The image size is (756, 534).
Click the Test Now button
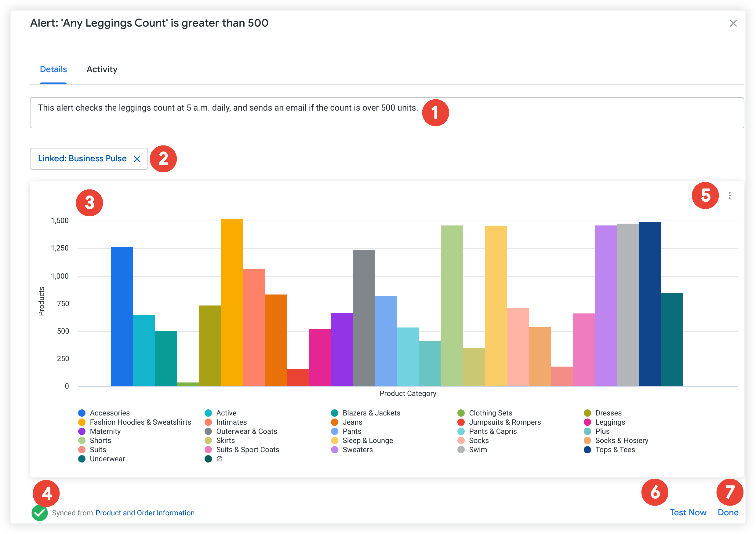point(688,513)
